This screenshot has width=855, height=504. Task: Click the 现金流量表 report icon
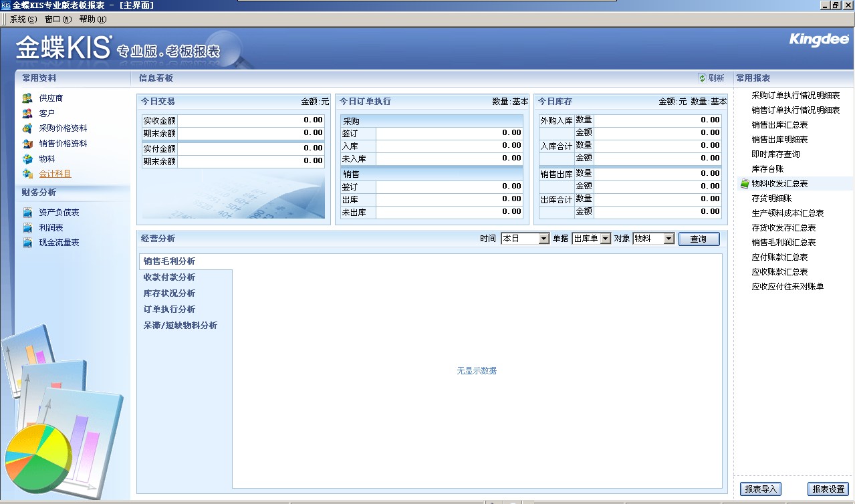(x=27, y=243)
